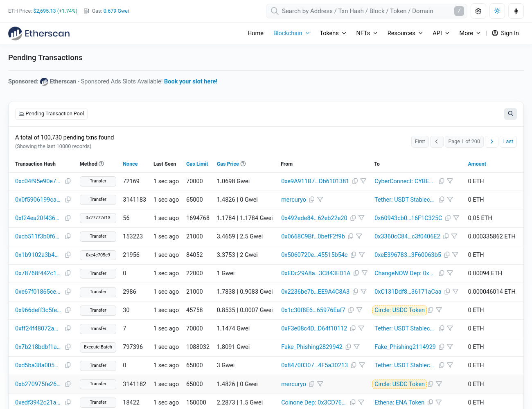
Task: Open site settings gear icon
Action: pyautogui.click(x=478, y=11)
